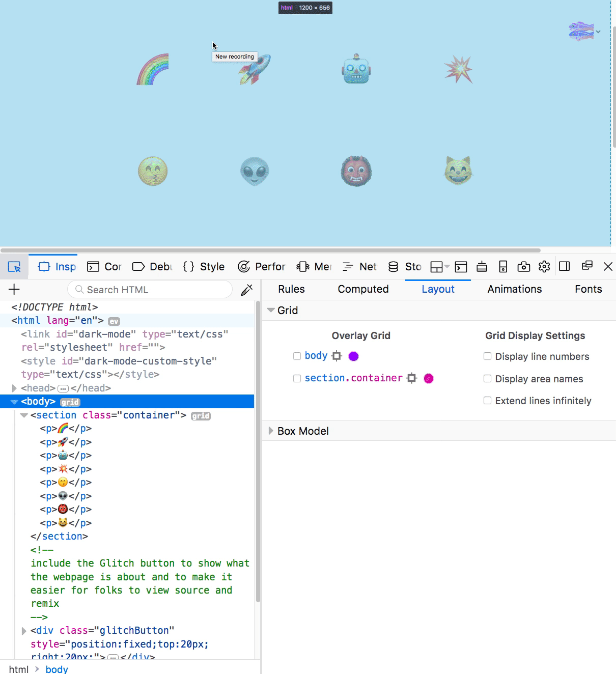Toggle Responsive Design Mode icon
This screenshot has width=616, height=674.
[x=503, y=267]
